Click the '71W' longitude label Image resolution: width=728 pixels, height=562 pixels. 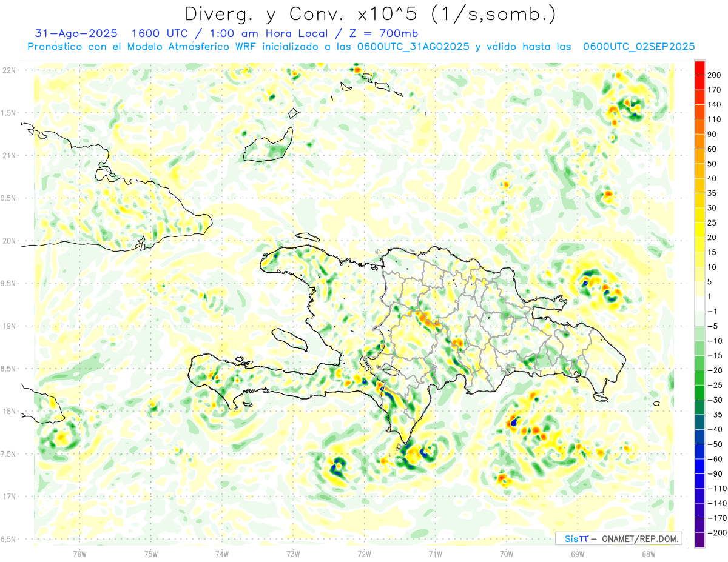click(435, 554)
